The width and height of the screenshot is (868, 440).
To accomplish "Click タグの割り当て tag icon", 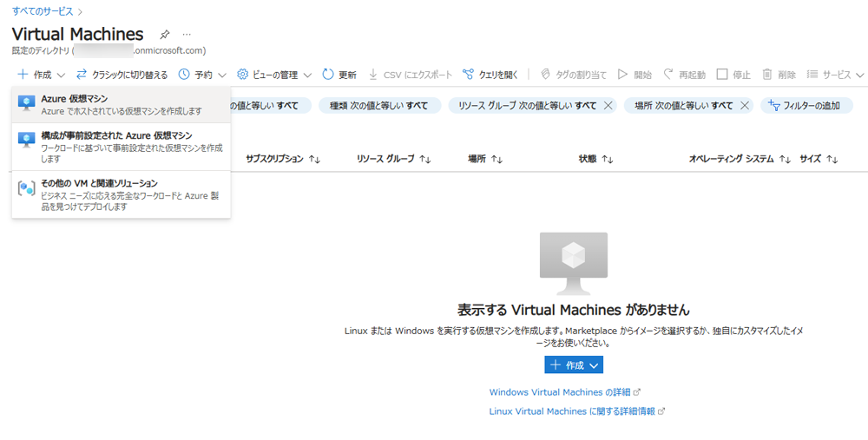I will pos(545,75).
